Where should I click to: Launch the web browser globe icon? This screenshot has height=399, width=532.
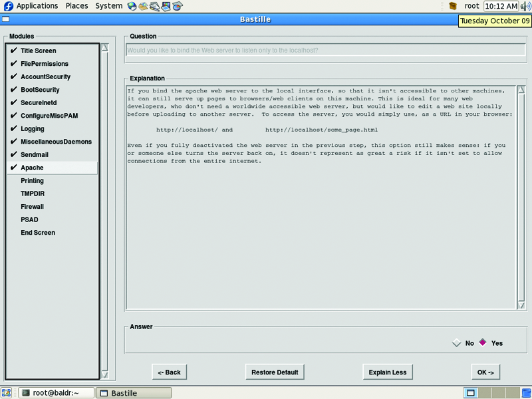click(132, 6)
